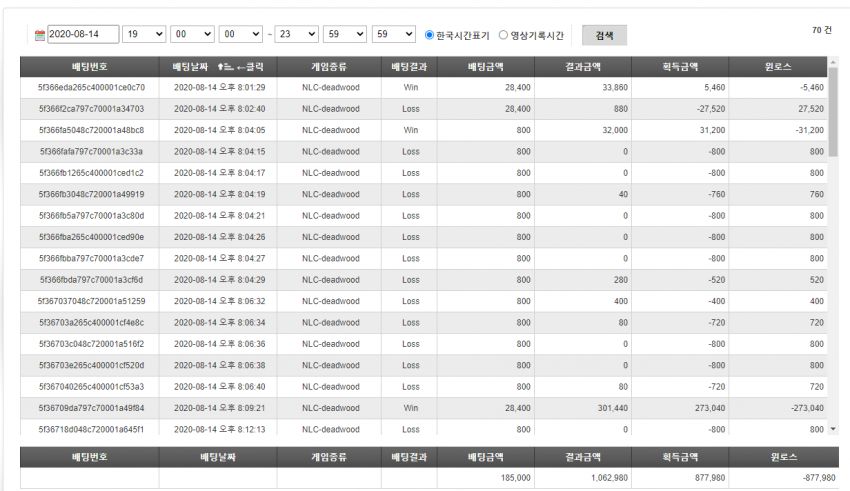Click result amount 32,000
Image resolution: width=850 pixels, height=491 pixels.
coord(615,130)
